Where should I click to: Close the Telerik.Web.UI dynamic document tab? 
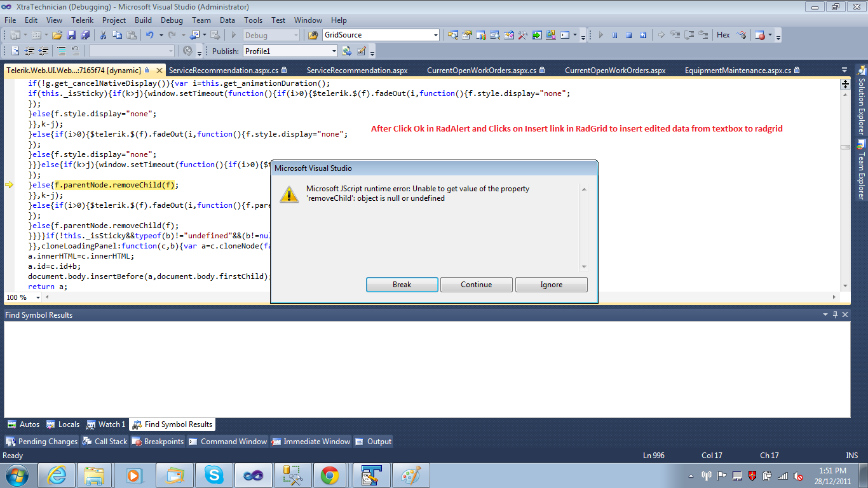[x=159, y=71]
